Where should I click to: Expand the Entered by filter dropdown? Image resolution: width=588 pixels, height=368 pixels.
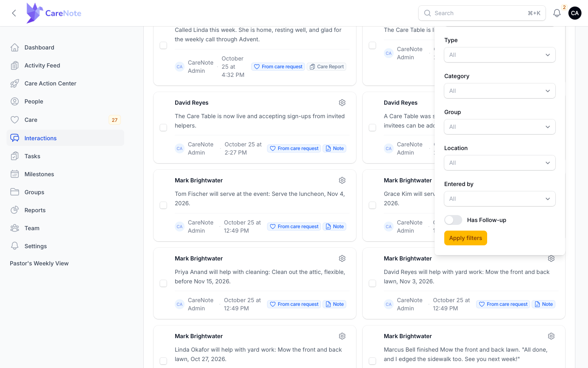click(500, 199)
